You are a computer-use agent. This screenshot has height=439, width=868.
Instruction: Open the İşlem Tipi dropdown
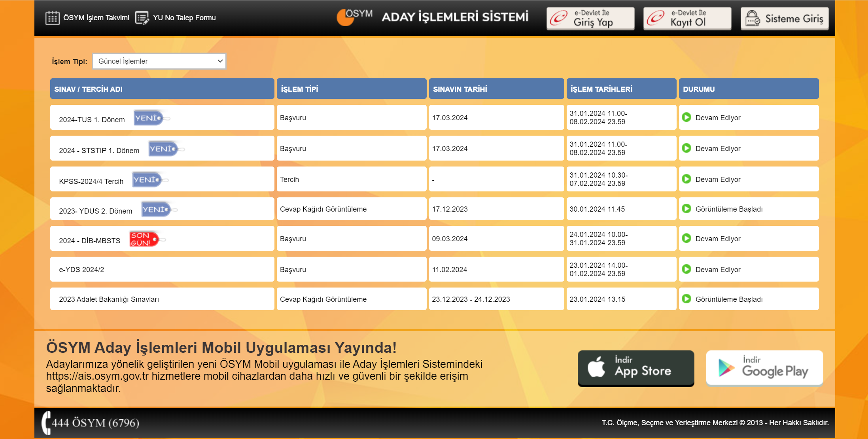click(x=159, y=61)
